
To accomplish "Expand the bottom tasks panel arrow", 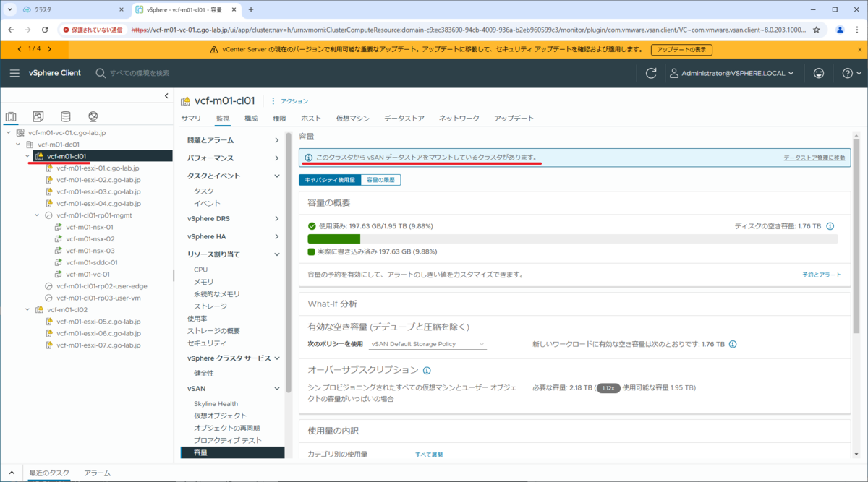I will 13,473.
